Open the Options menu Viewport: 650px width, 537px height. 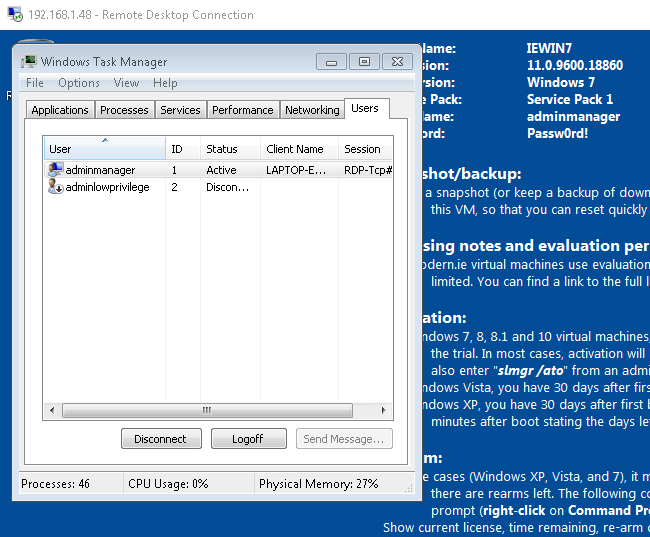tap(79, 83)
